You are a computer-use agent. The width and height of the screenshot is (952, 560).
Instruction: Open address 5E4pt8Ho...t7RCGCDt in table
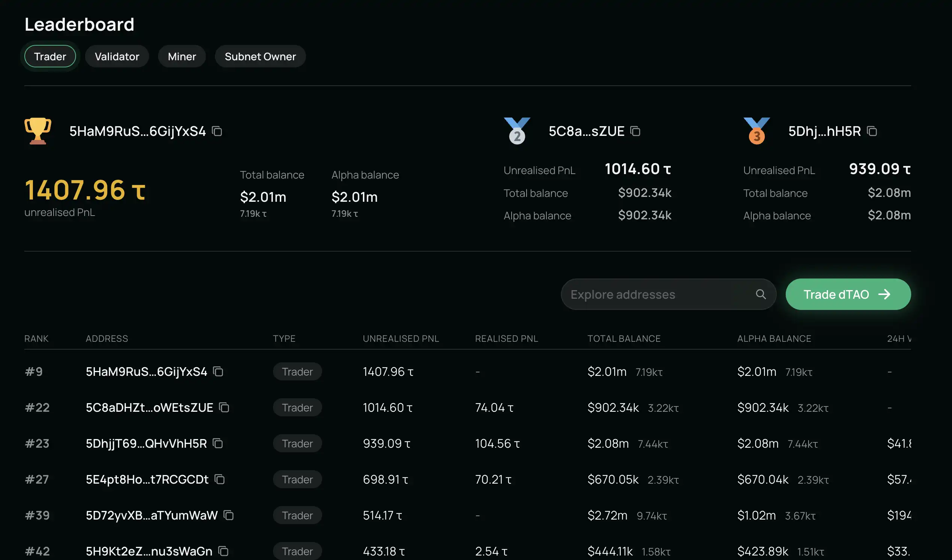point(147,479)
